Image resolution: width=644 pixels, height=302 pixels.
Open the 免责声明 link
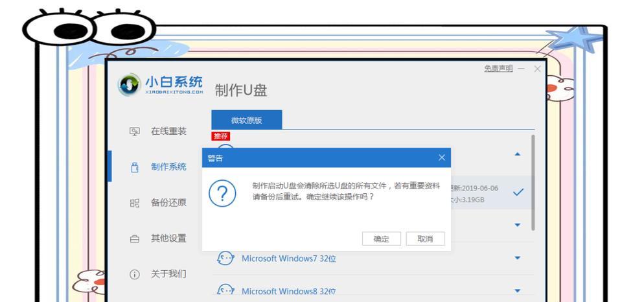(x=498, y=69)
